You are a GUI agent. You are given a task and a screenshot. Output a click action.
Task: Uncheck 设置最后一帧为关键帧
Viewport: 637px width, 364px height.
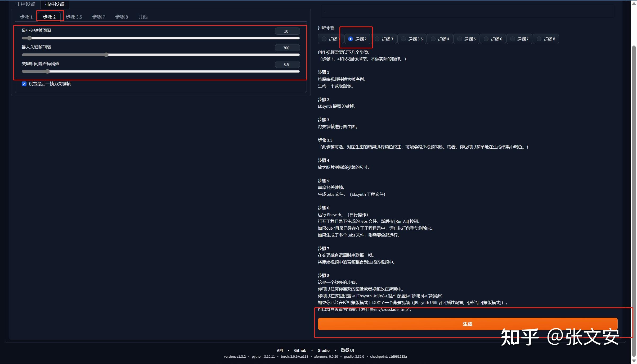coord(24,84)
